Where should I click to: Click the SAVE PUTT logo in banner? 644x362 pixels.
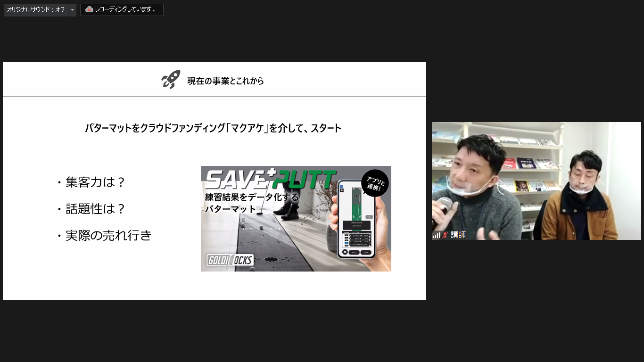click(x=271, y=180)
